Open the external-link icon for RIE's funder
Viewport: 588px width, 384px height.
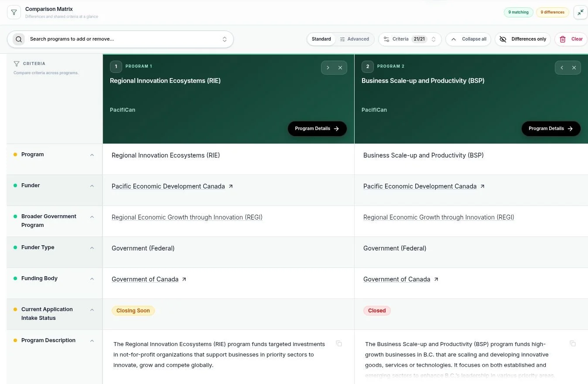tap(231, 186)
